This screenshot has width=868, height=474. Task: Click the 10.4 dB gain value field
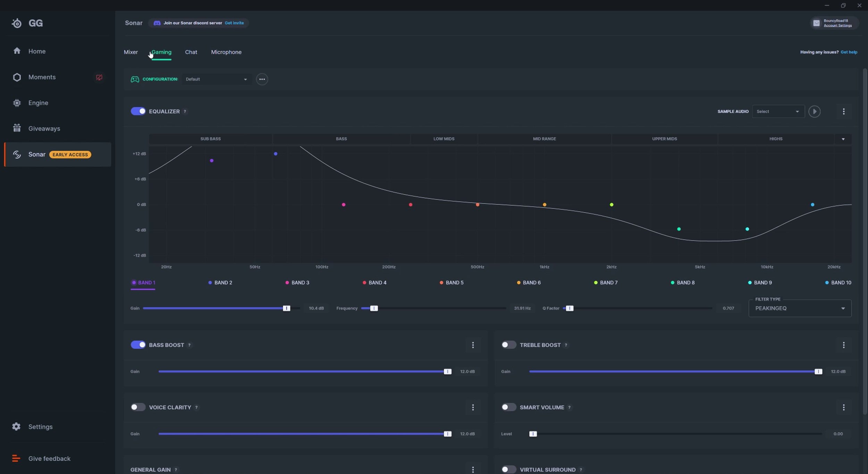(x=316, y=308)
